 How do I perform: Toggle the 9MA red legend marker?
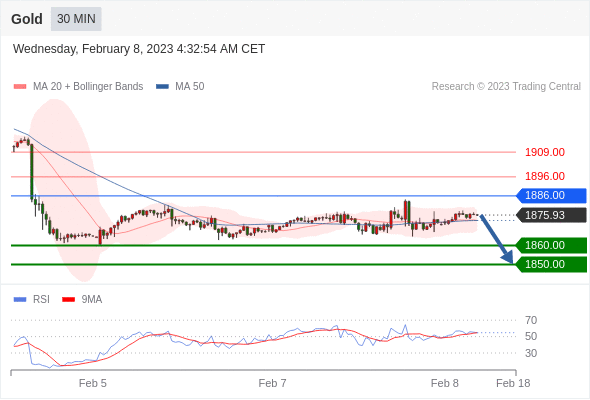pyautogui.click(x=68, y=300)
